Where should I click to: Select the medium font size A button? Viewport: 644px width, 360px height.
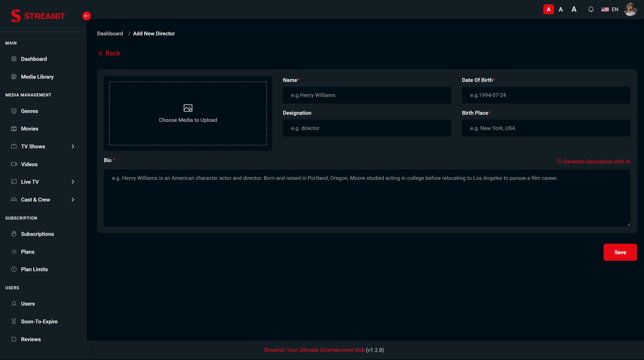[x=561, y=9]
